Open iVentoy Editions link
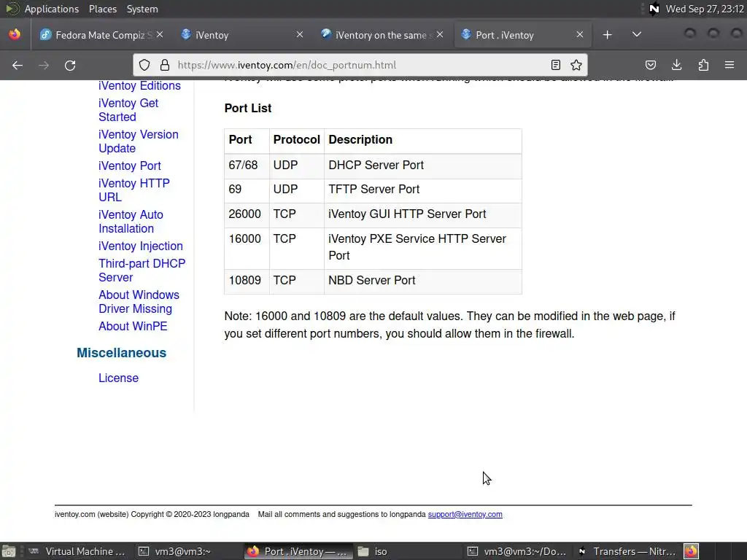The image size is (747, 560). [139, 86]
